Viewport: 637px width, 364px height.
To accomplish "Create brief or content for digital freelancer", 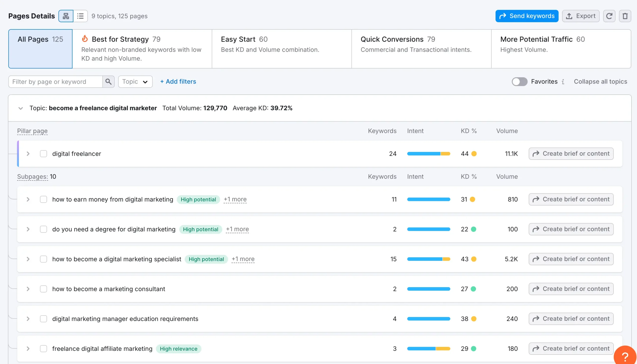I will [571, 153].
